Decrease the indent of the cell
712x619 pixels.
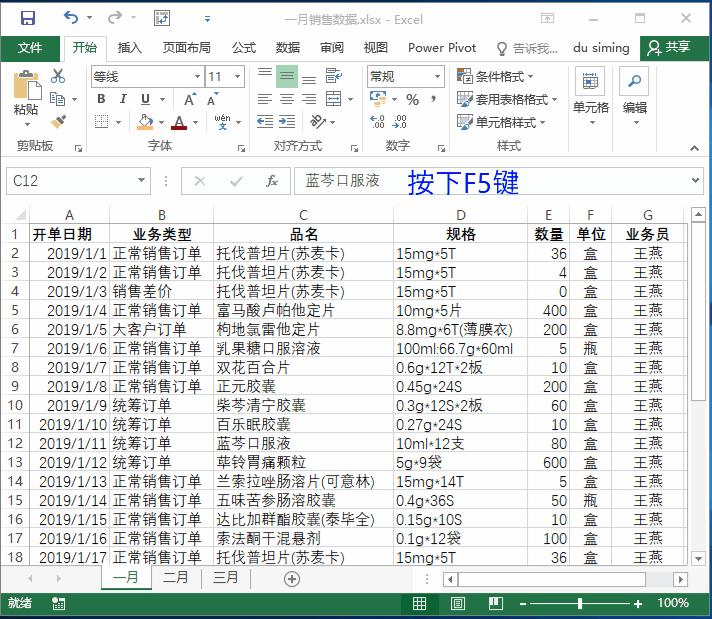(x=265, y=122)
